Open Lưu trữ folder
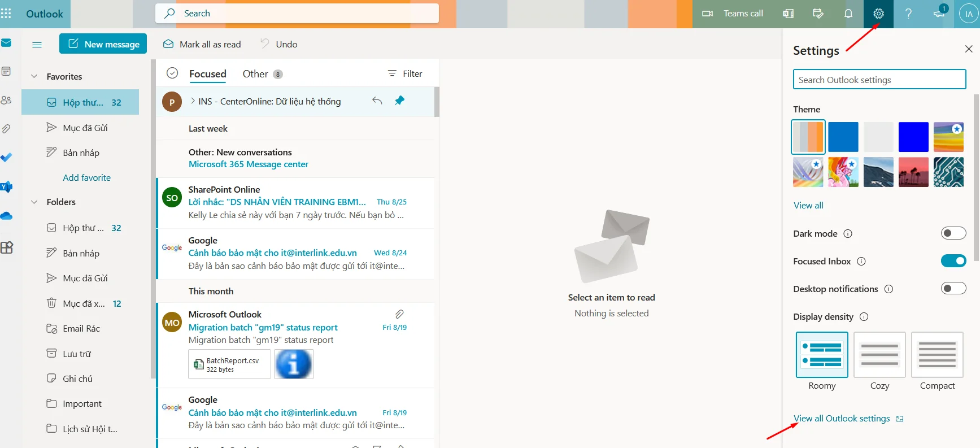 click(80, 354)
